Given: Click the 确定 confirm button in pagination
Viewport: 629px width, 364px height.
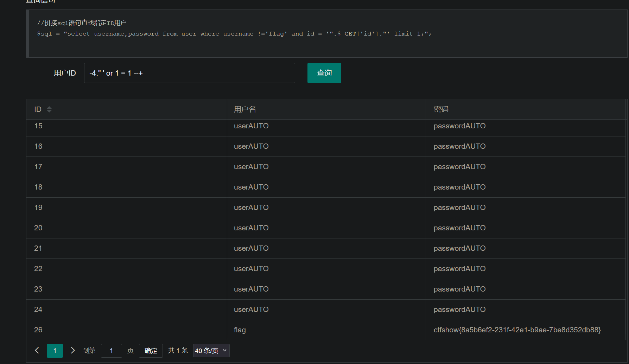Looking at the screenshot, I should pos(151,351).
